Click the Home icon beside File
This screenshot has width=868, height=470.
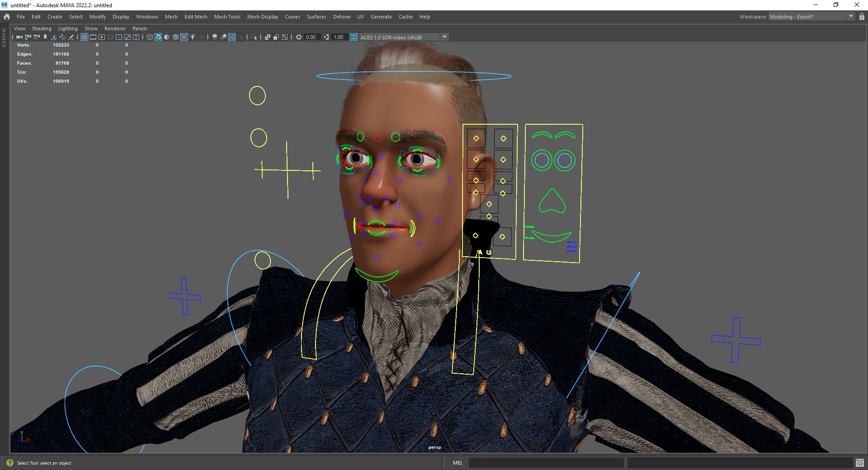[x=7, y=17]
